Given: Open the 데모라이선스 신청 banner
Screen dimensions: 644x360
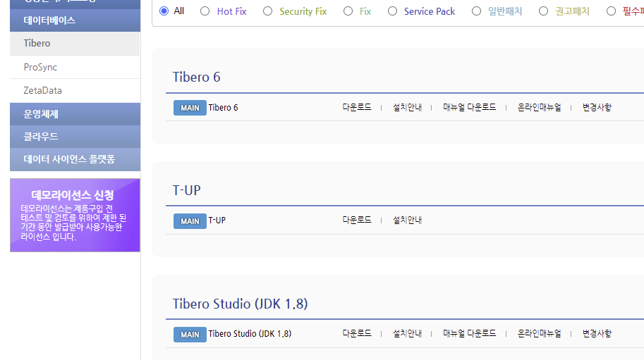Looking at the screenshot, I should 75,215.
